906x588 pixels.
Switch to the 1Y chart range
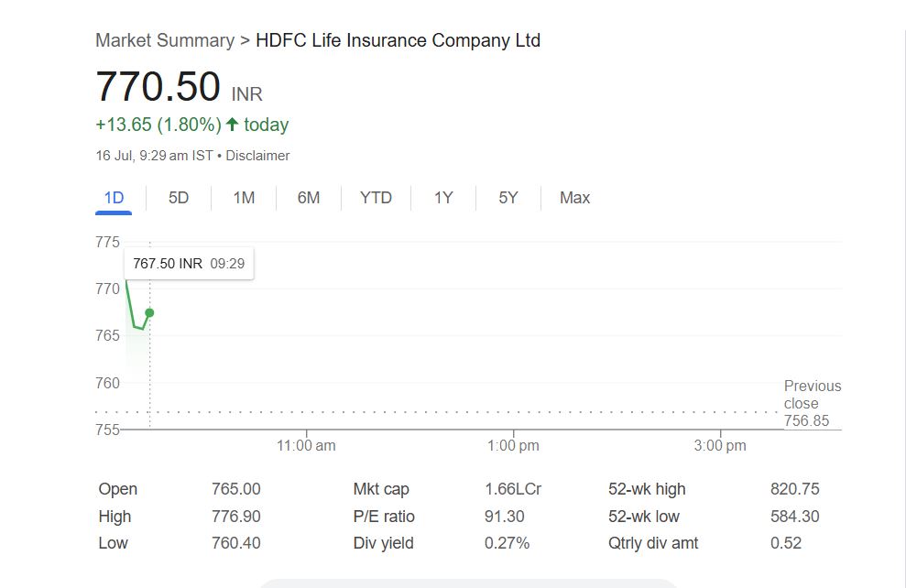pos(443,198)
